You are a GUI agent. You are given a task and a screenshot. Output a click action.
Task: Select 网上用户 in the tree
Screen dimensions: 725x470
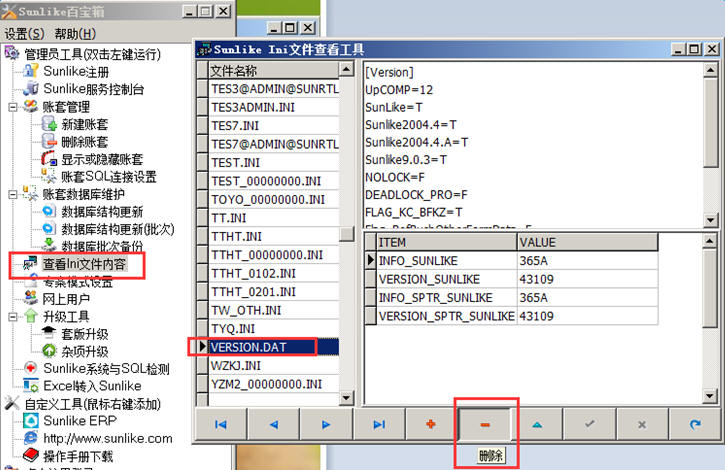coord(66,299)
